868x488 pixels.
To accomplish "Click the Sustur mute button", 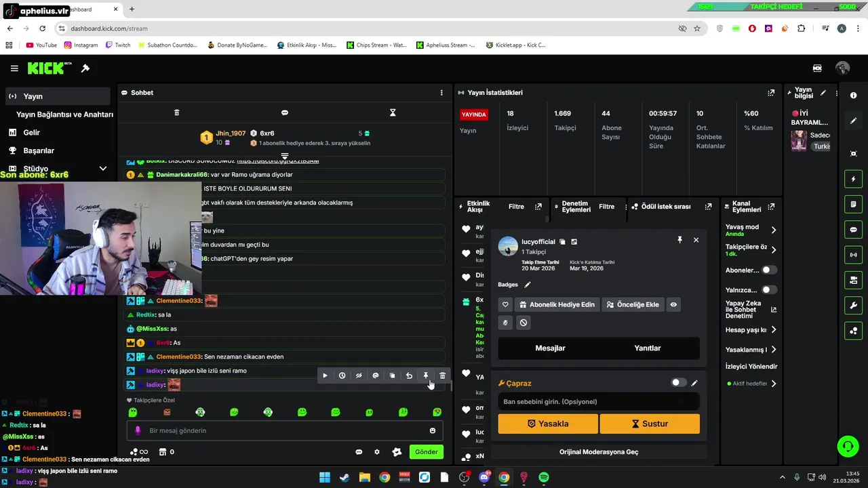I will click(650, 424).
